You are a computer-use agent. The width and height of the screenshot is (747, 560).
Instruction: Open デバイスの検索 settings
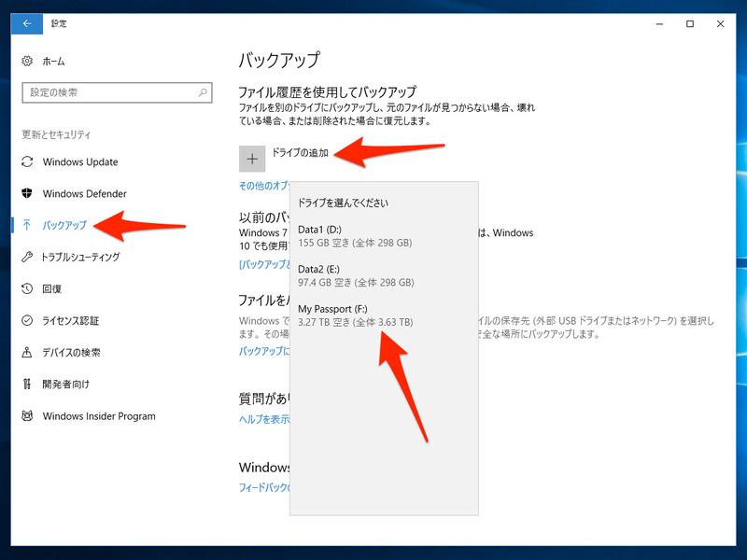(72, 353)
